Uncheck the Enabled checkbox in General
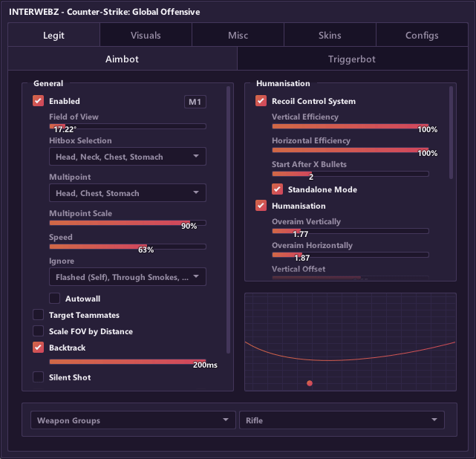This screenshot has width=476, height=459. (39, 101)
